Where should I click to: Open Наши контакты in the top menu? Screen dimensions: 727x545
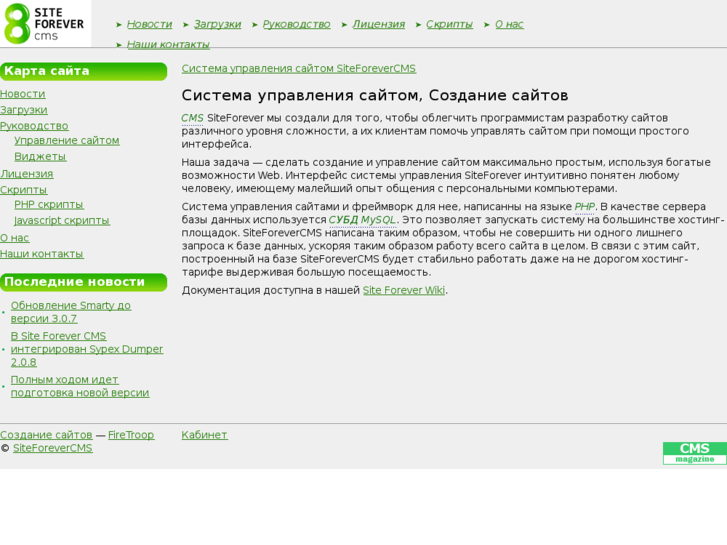pyautogui.click(x=168, y=44)
